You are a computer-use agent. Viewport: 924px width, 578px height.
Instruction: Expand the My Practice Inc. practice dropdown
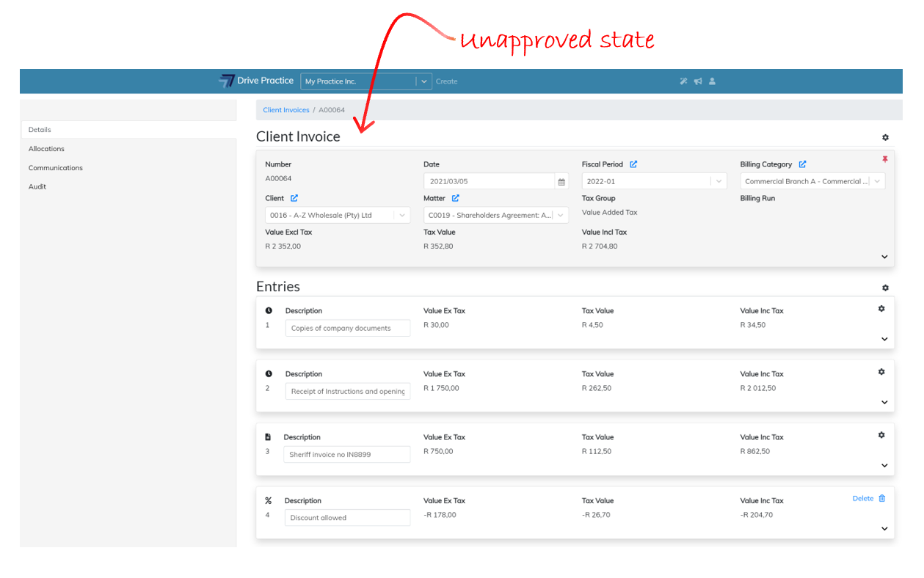tap(424, 81)
